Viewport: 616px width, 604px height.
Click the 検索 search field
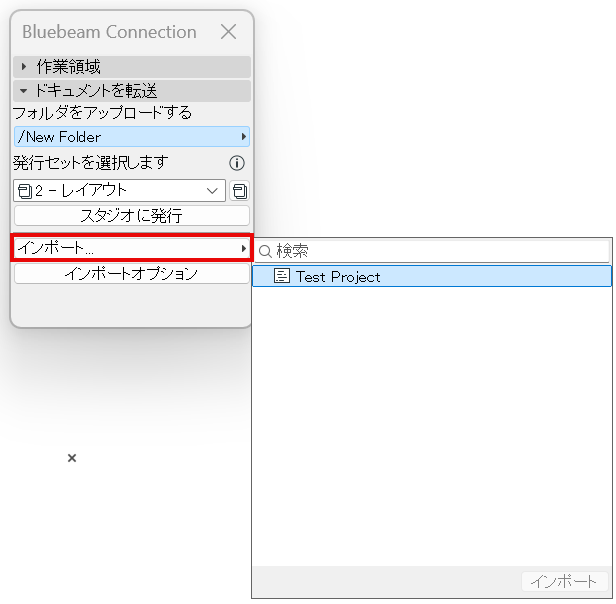click(x=432, y=251)
